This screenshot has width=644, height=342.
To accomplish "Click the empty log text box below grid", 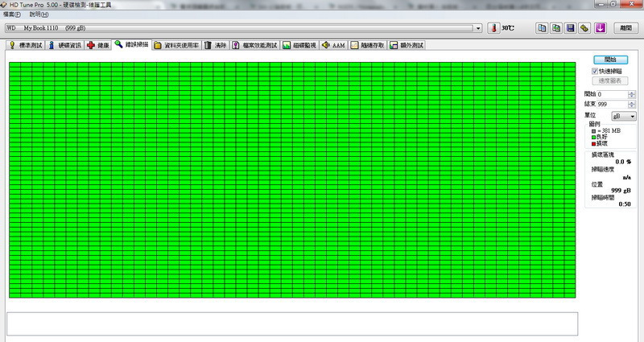I will click(292, 324).
